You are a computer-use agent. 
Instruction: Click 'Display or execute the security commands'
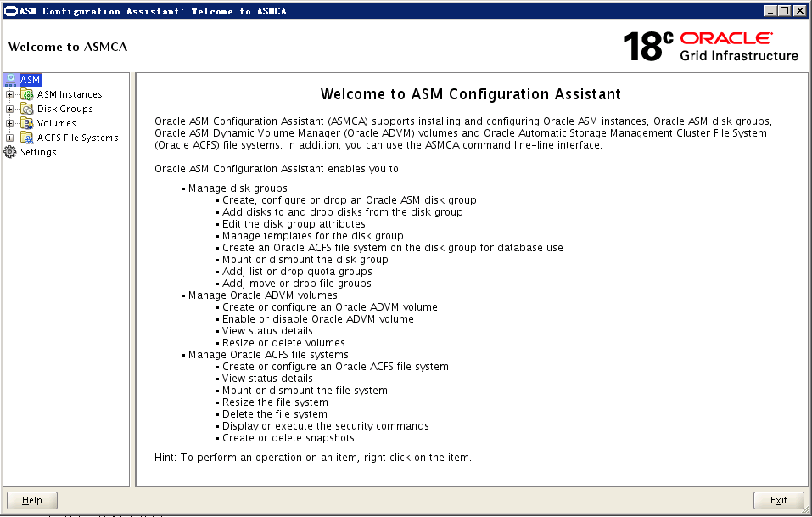pyautogui.click(x=326, y=426)
